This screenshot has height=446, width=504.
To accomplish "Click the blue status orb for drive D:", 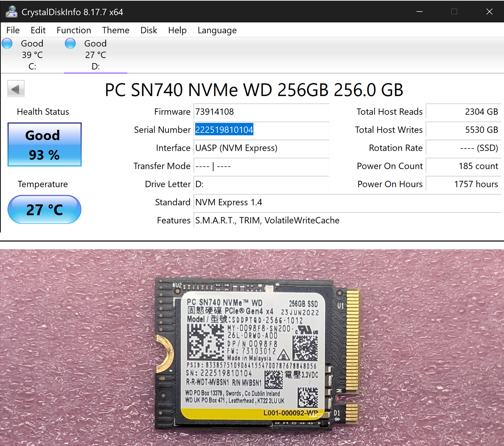I will tap(70, 43).
